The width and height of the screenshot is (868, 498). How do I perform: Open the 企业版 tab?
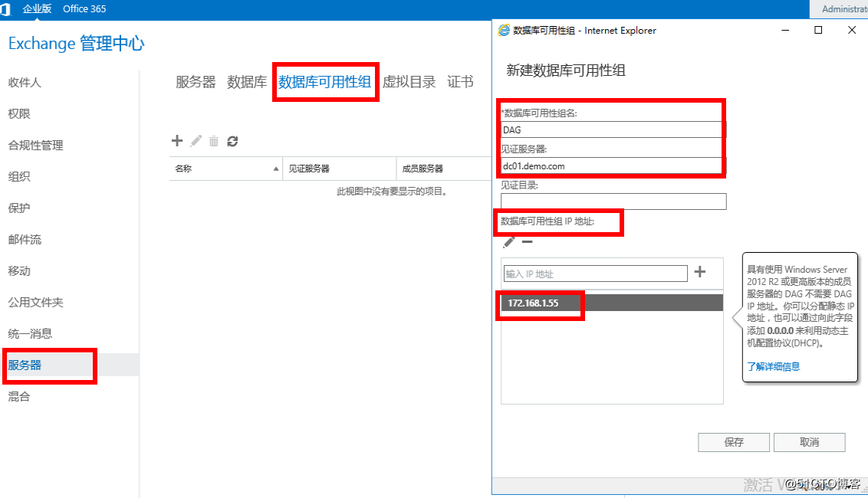click(x=37, y=9)
